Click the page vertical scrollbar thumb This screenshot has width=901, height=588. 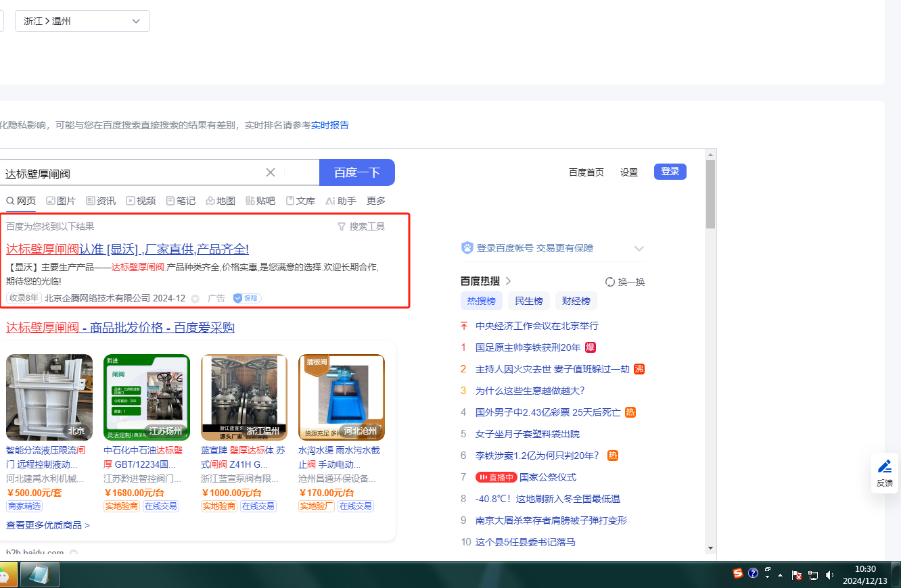(710, 195)
